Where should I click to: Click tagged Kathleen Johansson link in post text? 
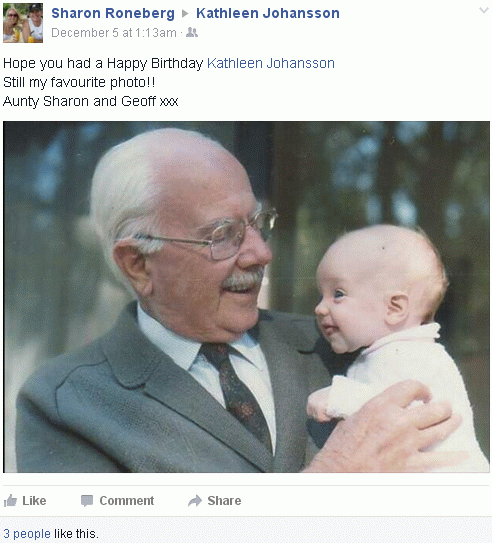pos(271,63)
